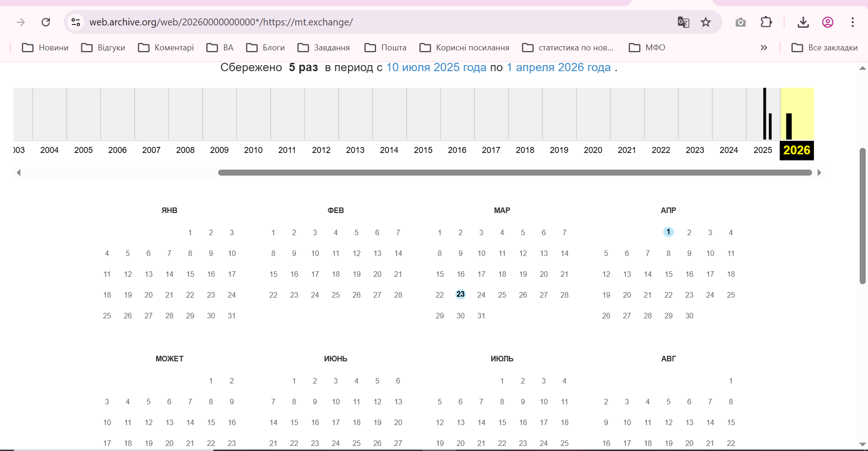Screen dimensions: 868x451
Task: Open the Пошта bookmark folder
Action: tap(385, 48)
